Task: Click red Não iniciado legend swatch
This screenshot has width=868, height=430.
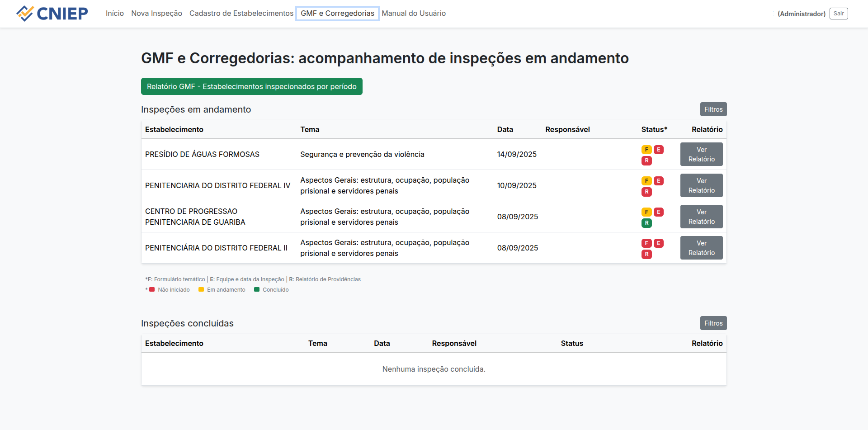Action: (152, 289)
